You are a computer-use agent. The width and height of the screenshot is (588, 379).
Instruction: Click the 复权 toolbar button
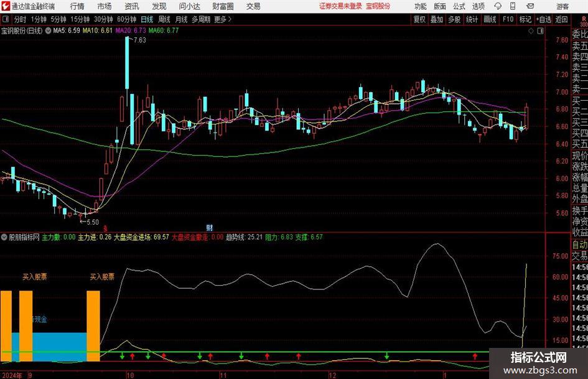[419, 19]
